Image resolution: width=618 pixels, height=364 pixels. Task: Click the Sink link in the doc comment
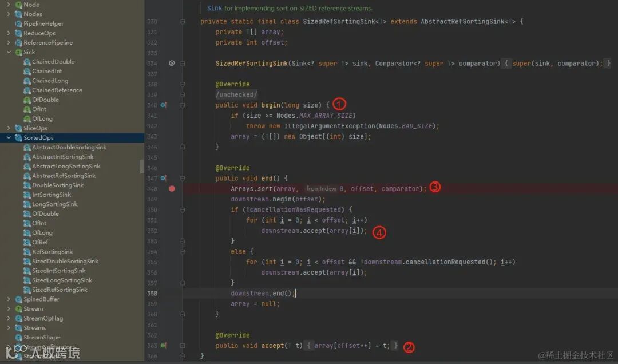215,8
